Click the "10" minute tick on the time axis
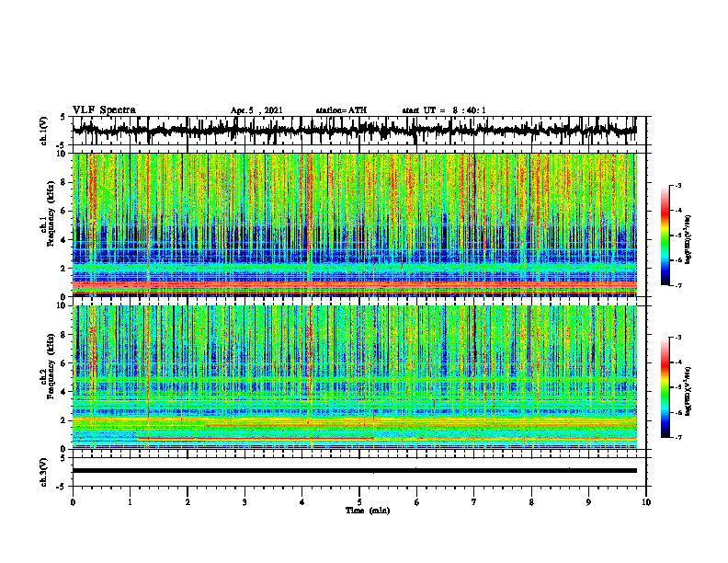Screen dimensions: 728x563 tap(646, 502)
